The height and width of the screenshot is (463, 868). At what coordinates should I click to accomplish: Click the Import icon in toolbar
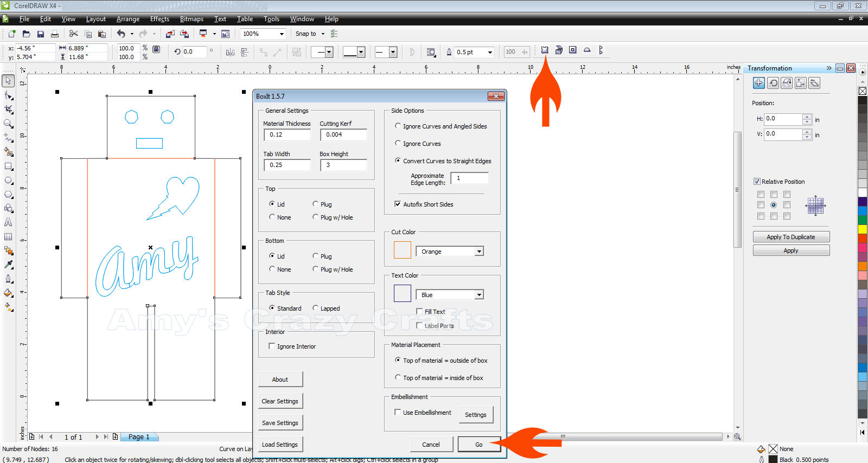[x=170, y=34]
